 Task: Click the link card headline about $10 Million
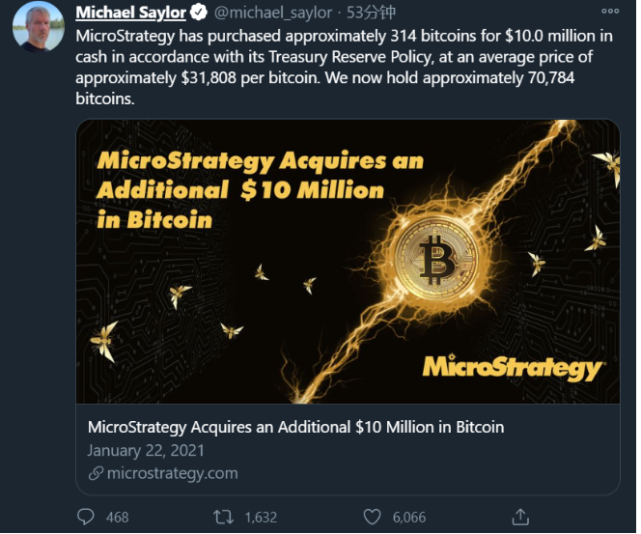click(296, 427)
